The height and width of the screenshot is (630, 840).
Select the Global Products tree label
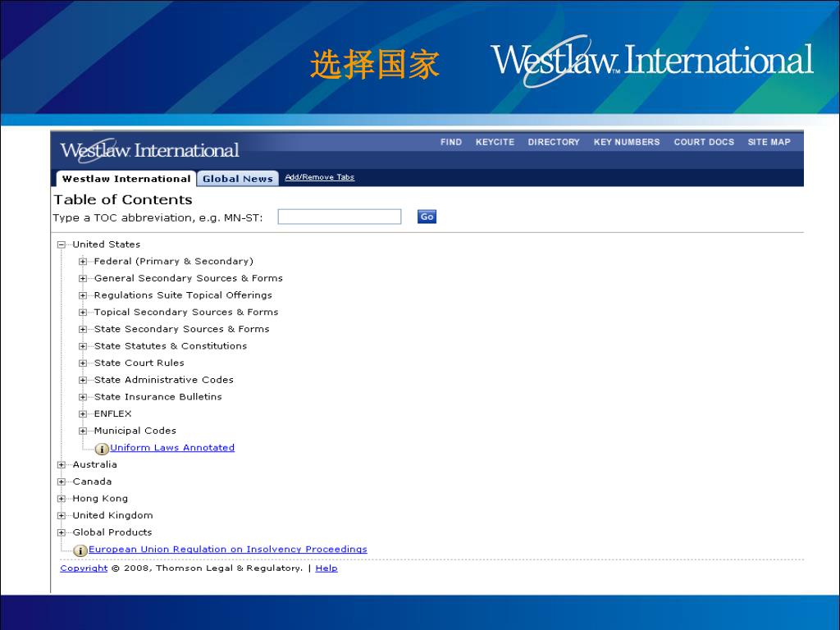click(x=112, y=532)
